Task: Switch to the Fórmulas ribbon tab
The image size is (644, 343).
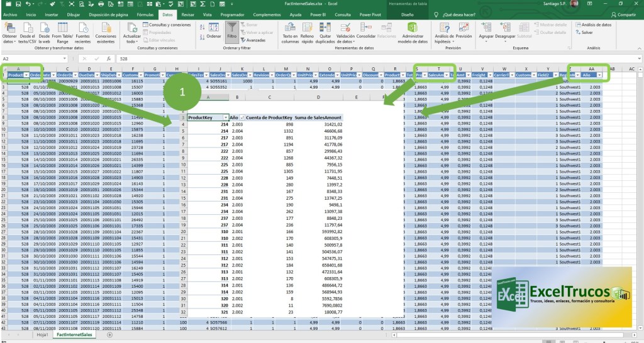Action: (145, 14)
